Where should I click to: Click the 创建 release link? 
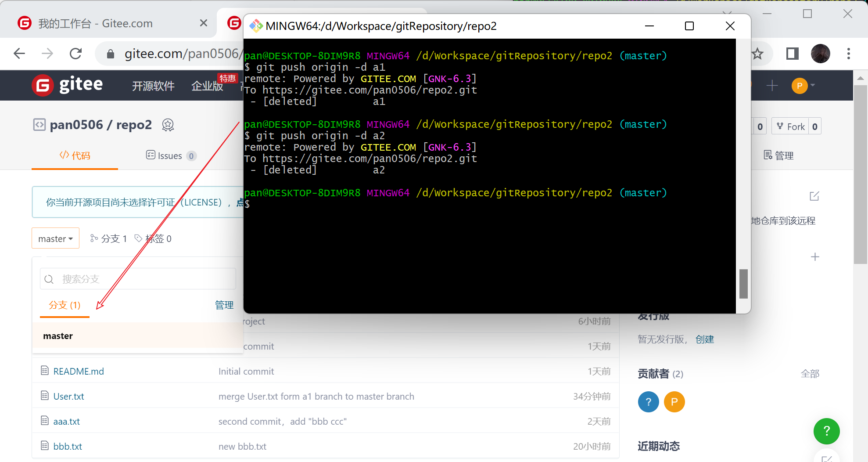(x=705, y=339)
